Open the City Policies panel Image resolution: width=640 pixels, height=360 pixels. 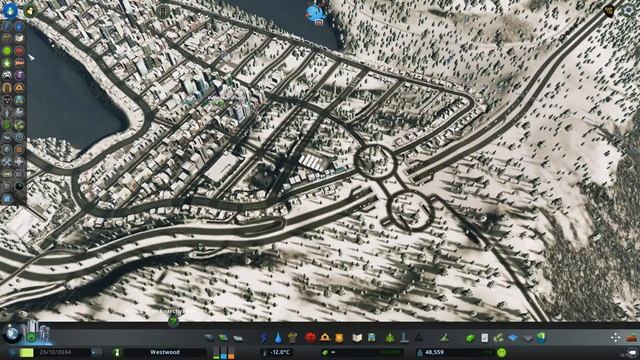[484, 338]
